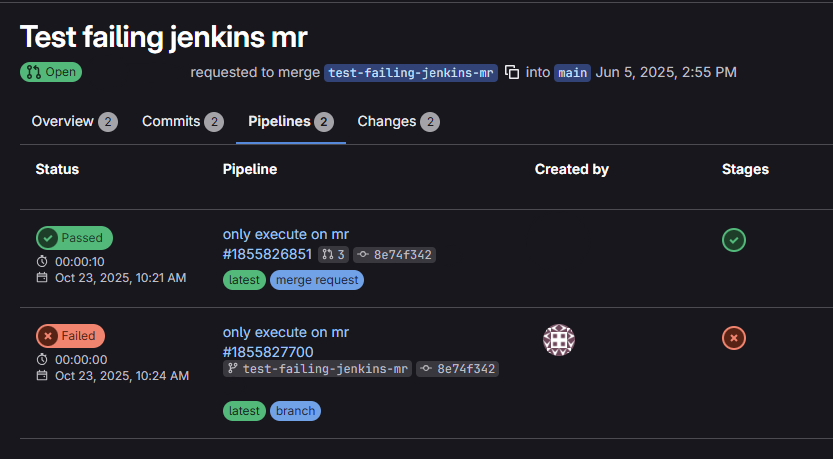Go to the Changes tab
This screenshot has width=833, height=459.
pos(387,121)
